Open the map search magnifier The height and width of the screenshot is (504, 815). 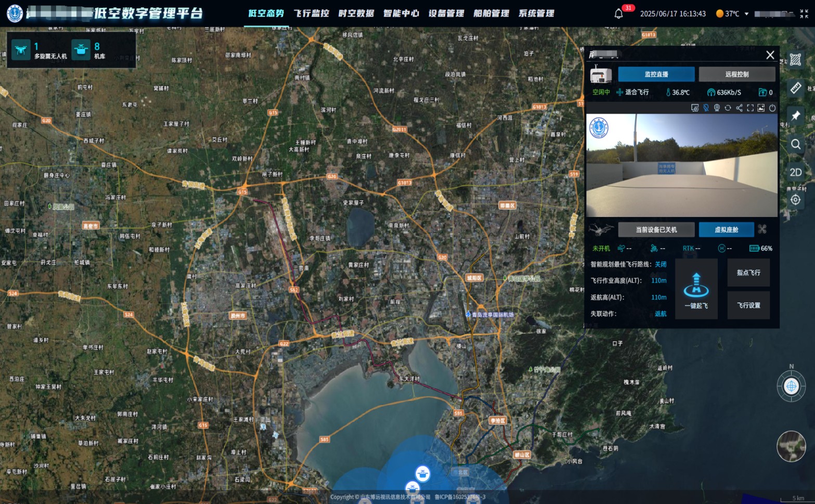[x=795, y=144]
